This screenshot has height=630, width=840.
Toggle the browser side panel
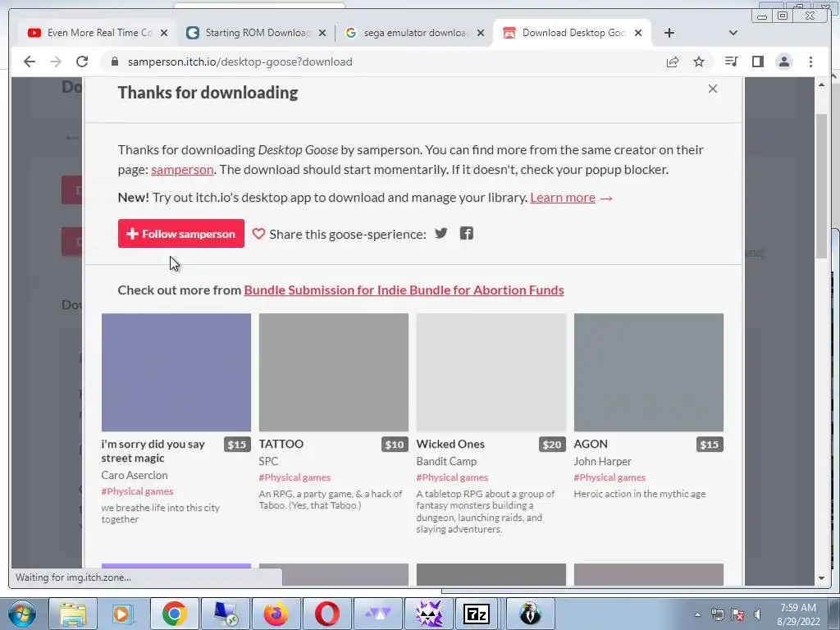[757, 62]
